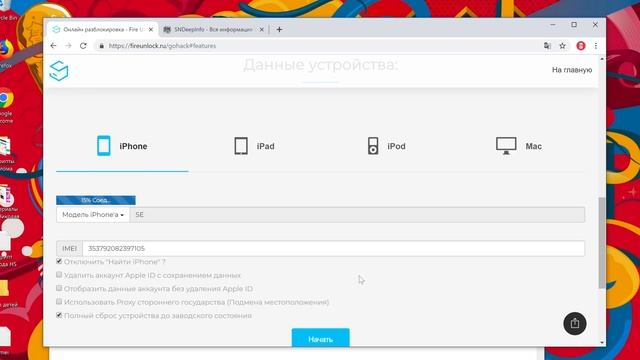Click the round share button at bottom right

[575, 323]
